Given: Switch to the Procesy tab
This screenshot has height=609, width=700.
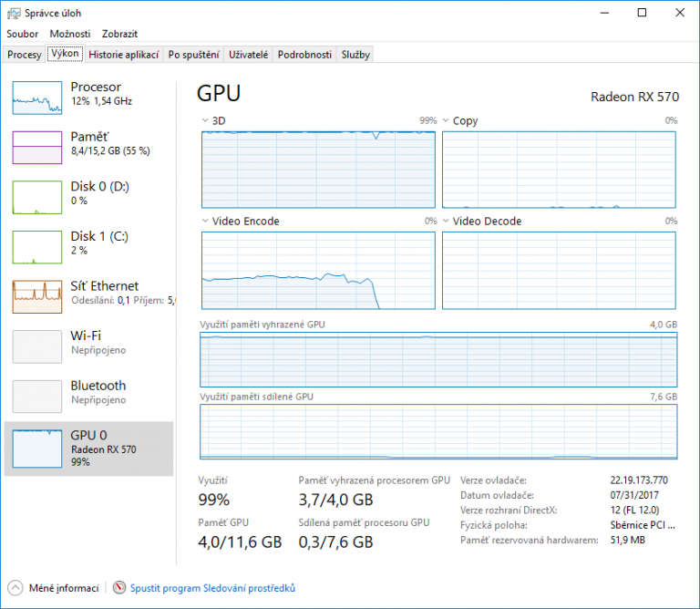Looking at the screenshot, I should coord(24,55).
